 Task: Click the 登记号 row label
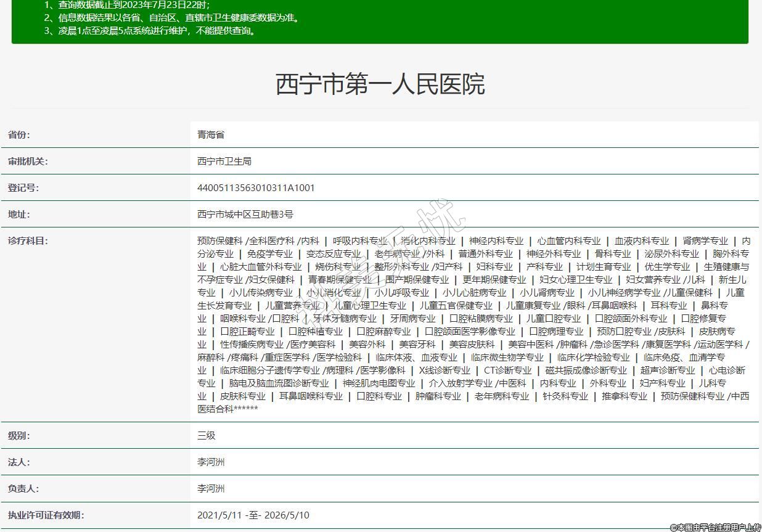[23, 188]
